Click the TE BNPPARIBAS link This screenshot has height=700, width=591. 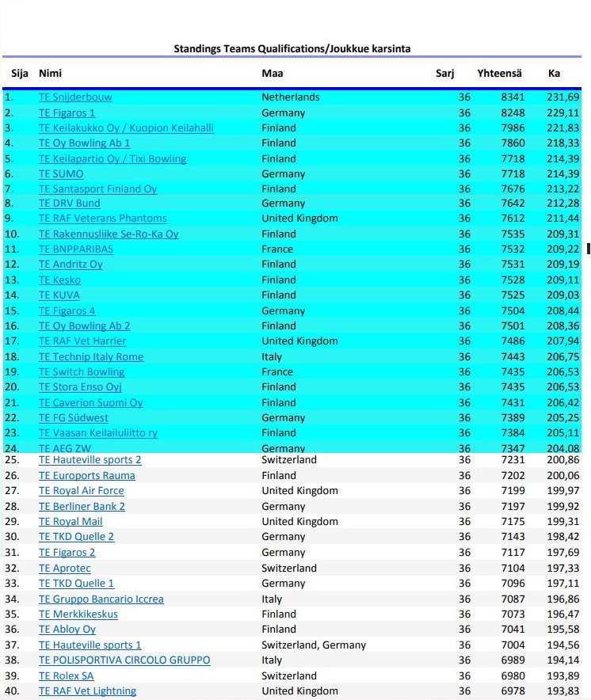[x=76, y=249]
